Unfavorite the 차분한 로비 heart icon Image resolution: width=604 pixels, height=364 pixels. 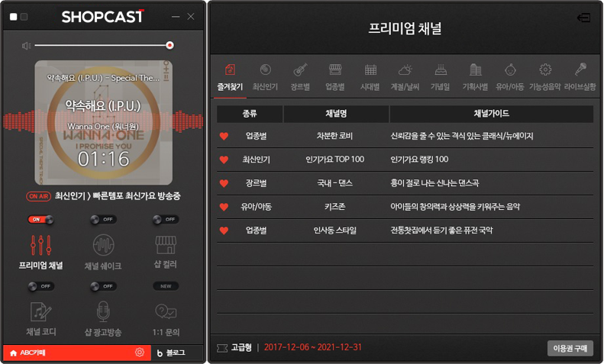(x=224, y=137)
